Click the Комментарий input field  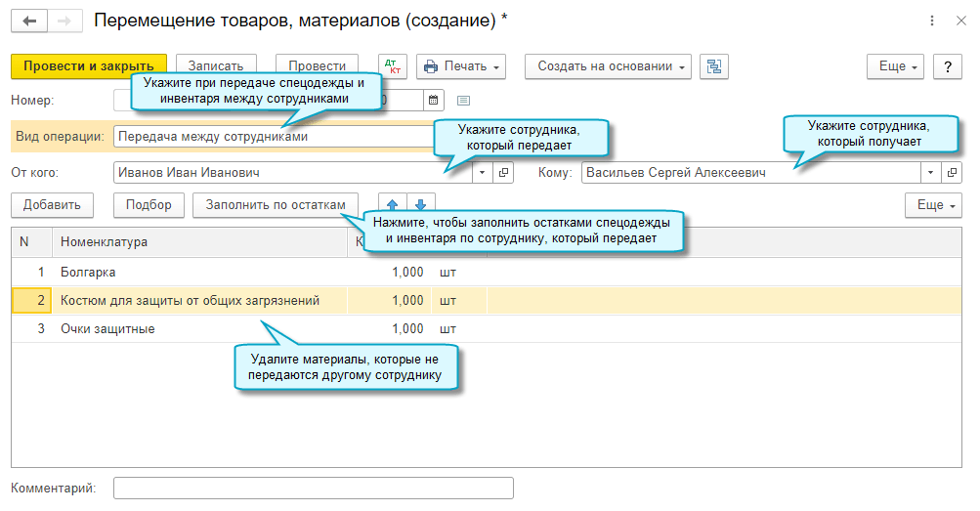click(x=313, y=489)
